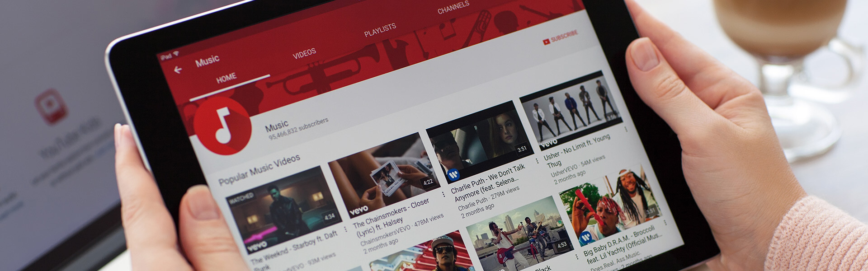868x271 pixels.
Task: Open Usher No Limit video thumbnail
Action: [x=572, y=110]
